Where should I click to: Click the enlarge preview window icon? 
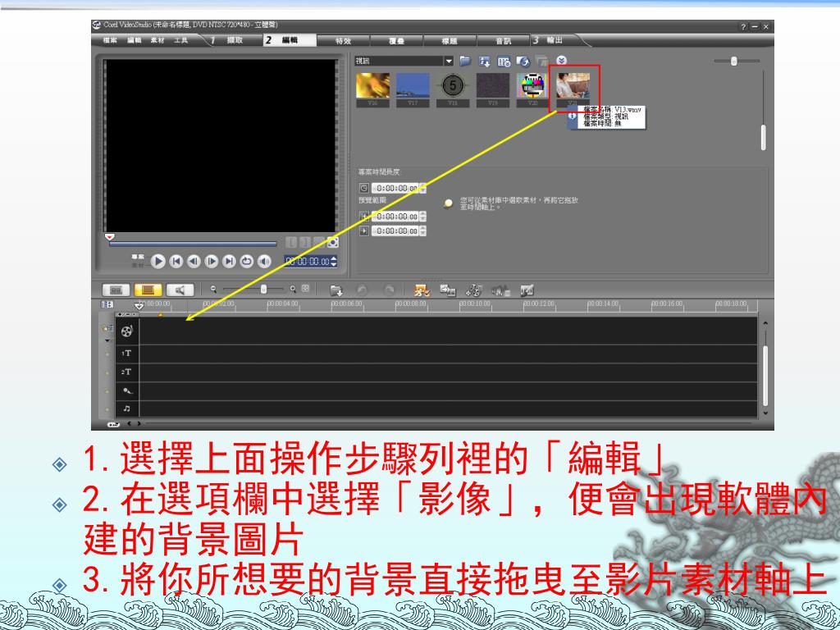coord(333,242)
